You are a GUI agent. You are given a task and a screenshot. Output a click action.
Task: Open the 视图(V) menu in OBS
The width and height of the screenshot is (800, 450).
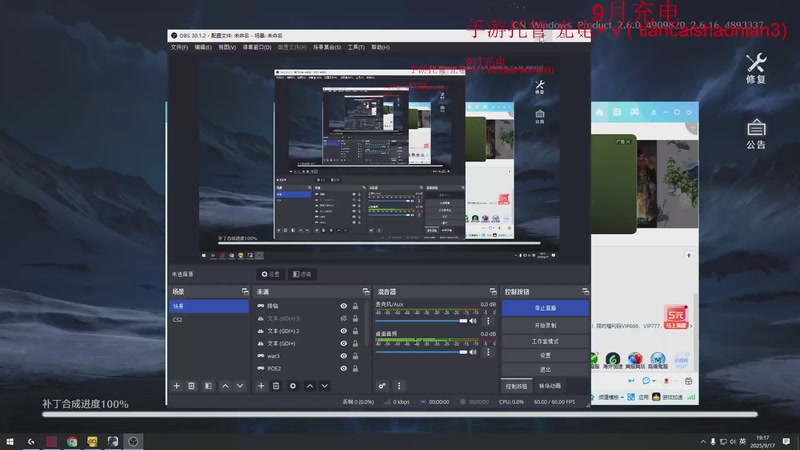point(227,47)
